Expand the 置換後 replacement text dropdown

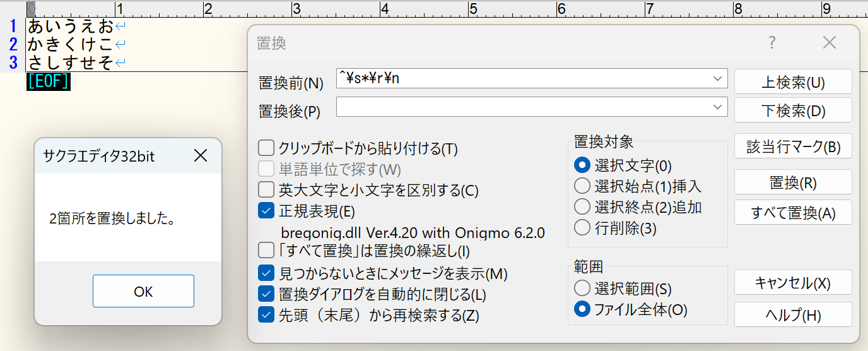click(717, 108)
